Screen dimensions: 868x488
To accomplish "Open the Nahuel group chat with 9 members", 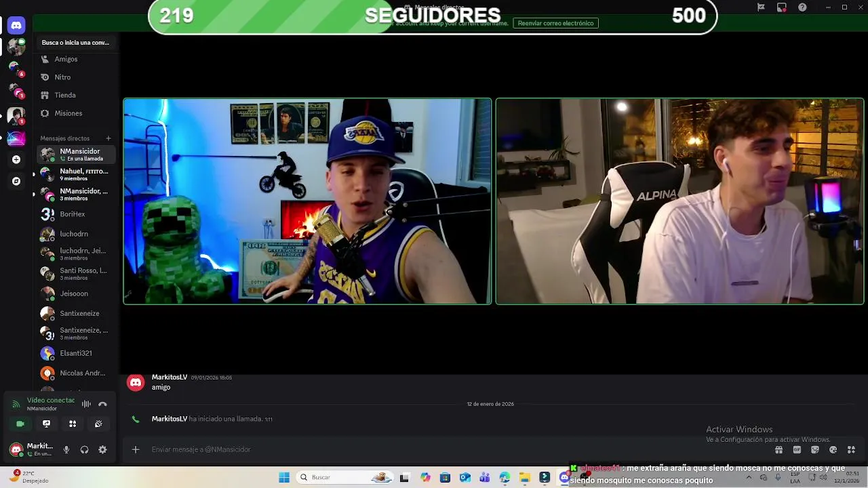I will point(75,174).
